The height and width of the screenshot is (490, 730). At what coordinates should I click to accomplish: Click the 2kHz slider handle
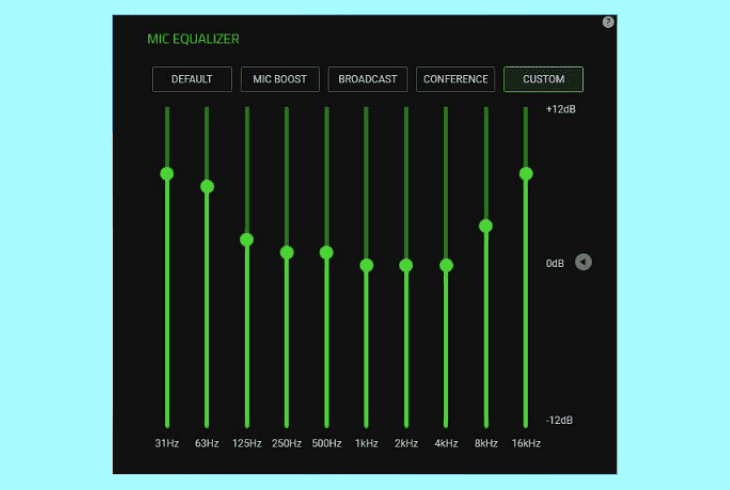[x=406, y=265]
